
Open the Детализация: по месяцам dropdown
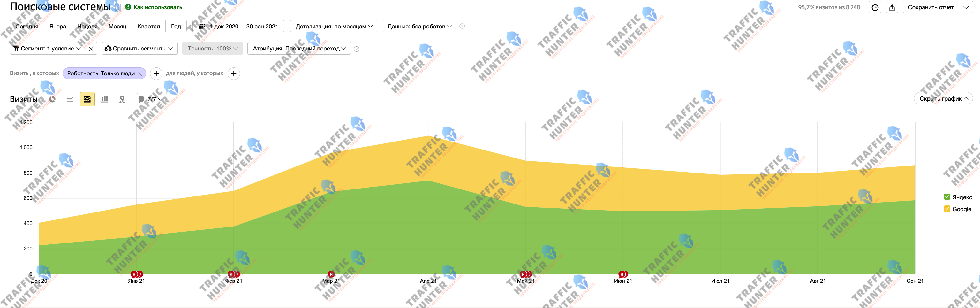334,26
